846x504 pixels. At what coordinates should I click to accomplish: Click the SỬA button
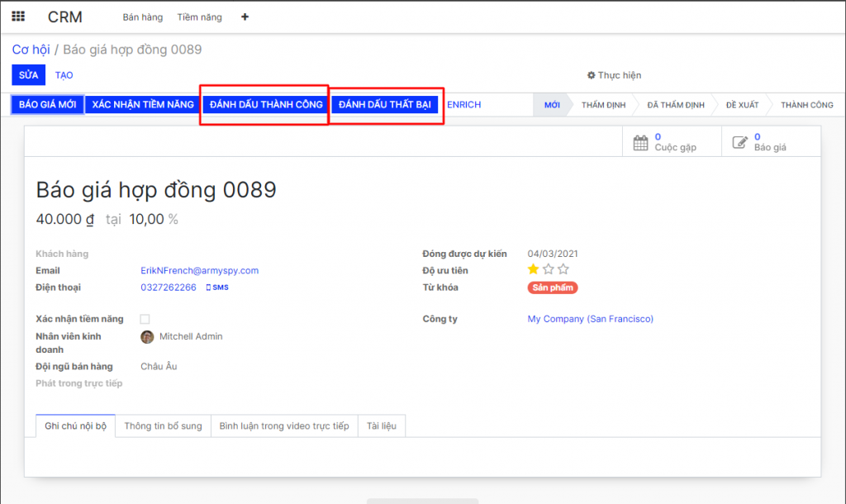[29, 75]
